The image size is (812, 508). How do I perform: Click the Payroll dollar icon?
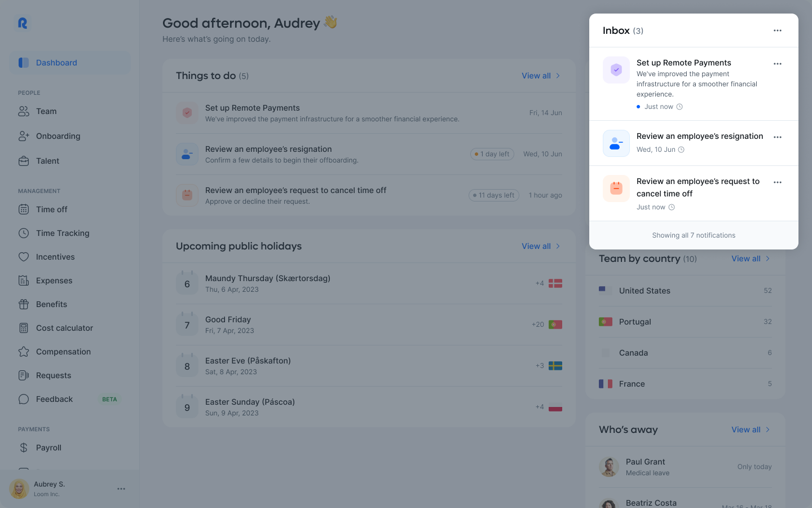coord(24,448)
